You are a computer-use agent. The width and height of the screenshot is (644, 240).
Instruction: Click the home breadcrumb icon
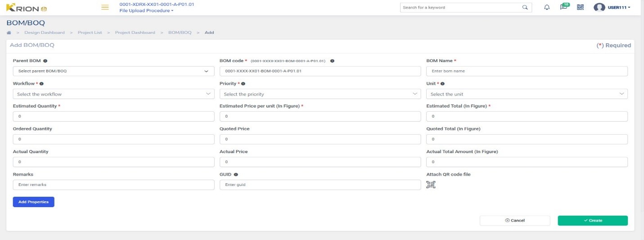coord(9,32)
